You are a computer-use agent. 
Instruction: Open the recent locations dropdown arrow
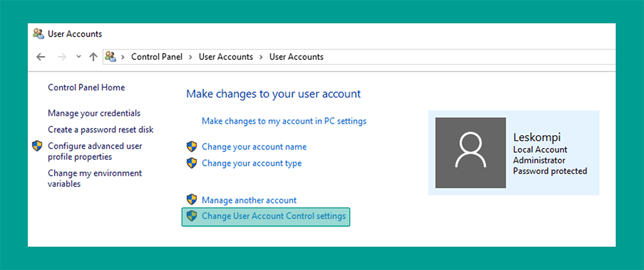[79, 57]
